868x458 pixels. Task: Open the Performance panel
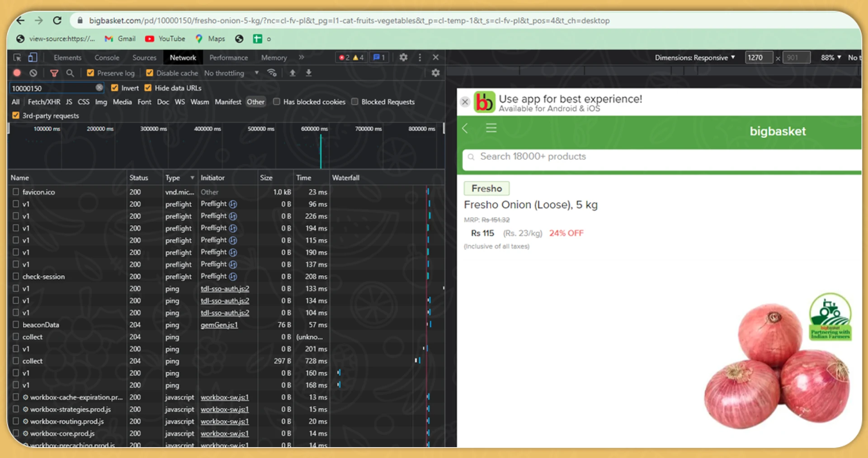[228, 57]
